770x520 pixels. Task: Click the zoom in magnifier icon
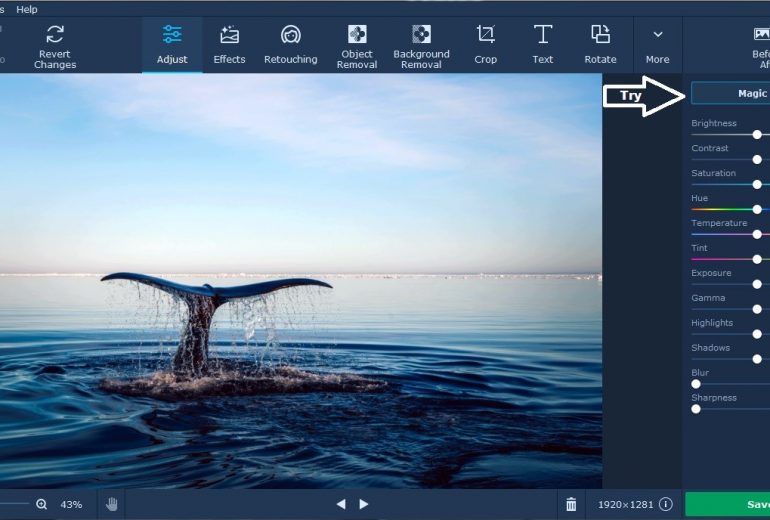[41, 505]
